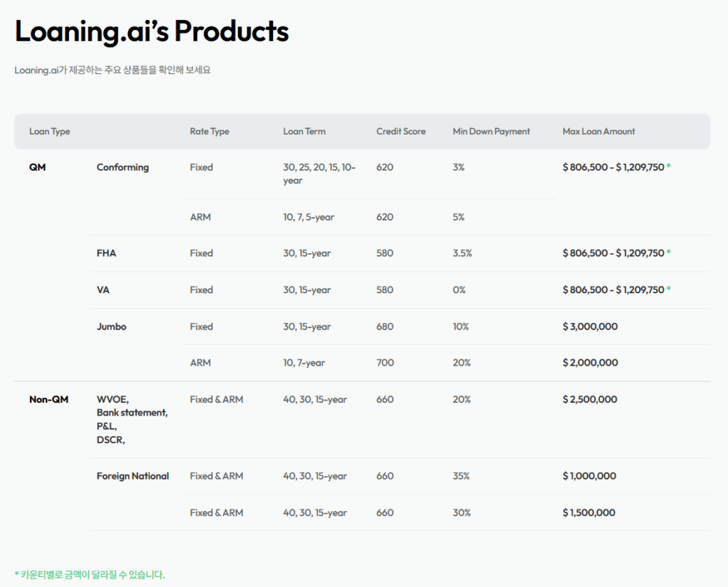Click the "FHA" loan type cell

[107, 253]
